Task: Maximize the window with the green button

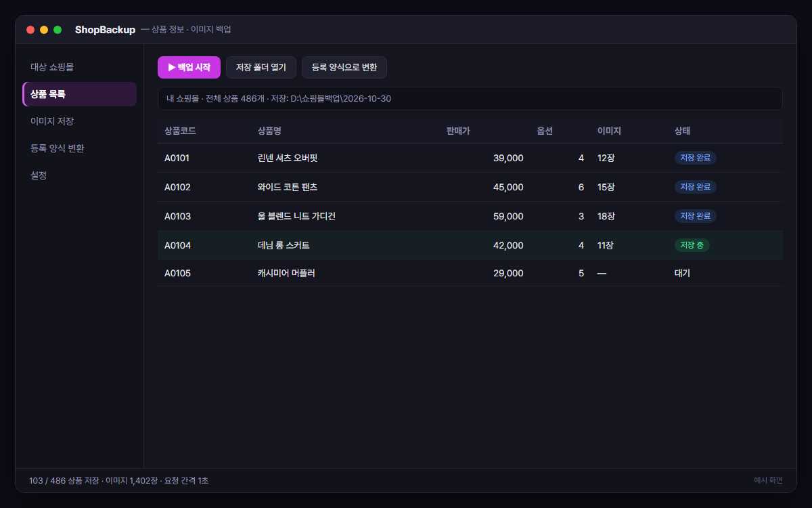Action: coord(58,30)
